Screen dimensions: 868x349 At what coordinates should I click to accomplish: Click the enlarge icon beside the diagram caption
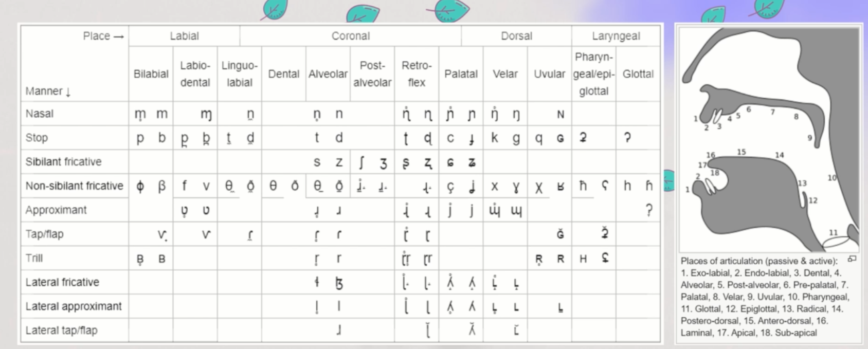click(x=852, y=259)
